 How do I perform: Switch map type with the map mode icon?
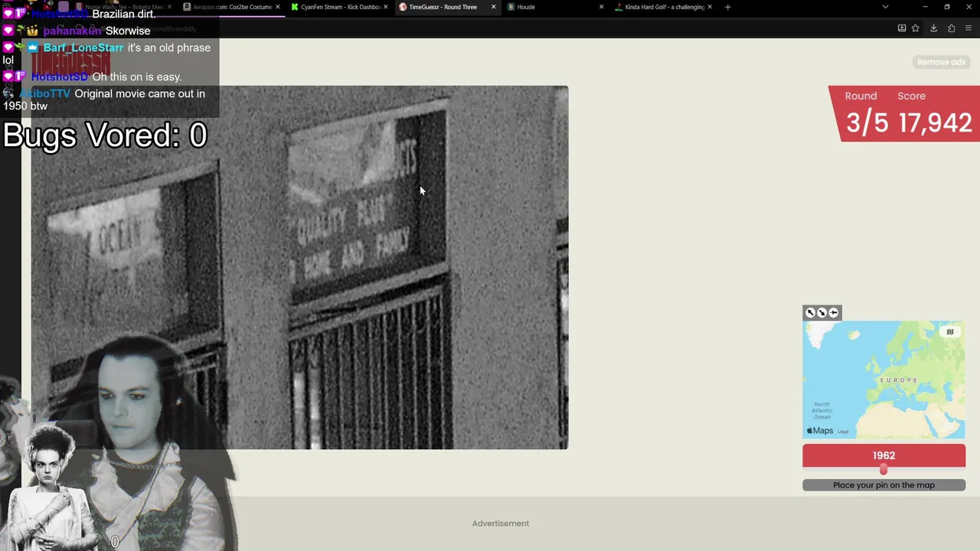(950, 331)
